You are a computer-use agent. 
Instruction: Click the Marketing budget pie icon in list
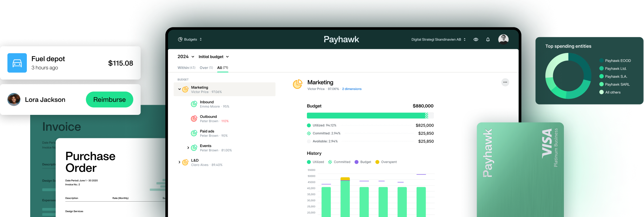coord(185,89)
